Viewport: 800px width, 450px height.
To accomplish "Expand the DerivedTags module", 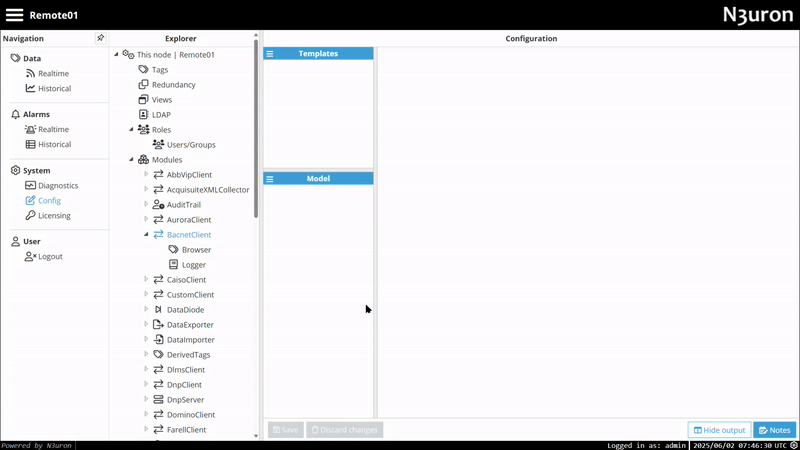I will point(146,354).
